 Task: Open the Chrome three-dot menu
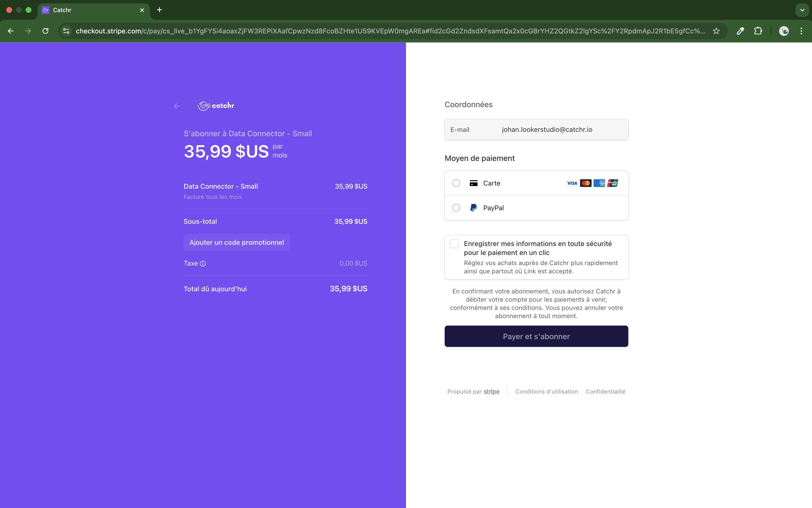(x=801, y=31)
